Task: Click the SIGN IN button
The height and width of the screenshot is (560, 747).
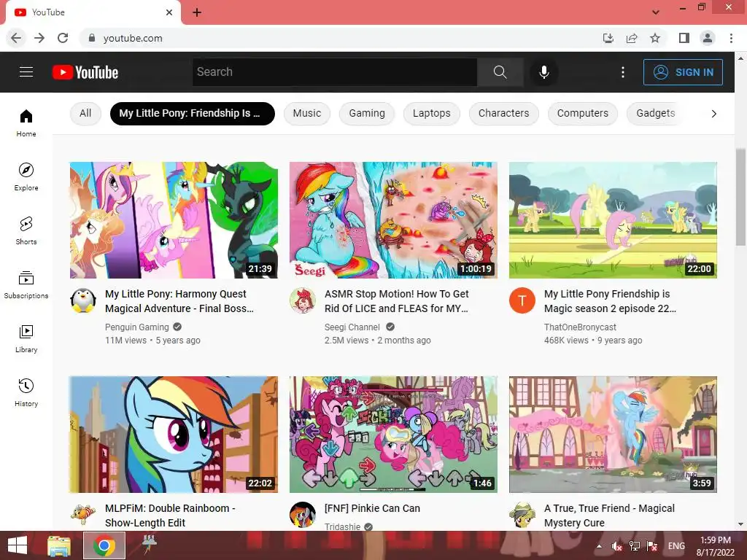Action: click(x=683, y=72)
